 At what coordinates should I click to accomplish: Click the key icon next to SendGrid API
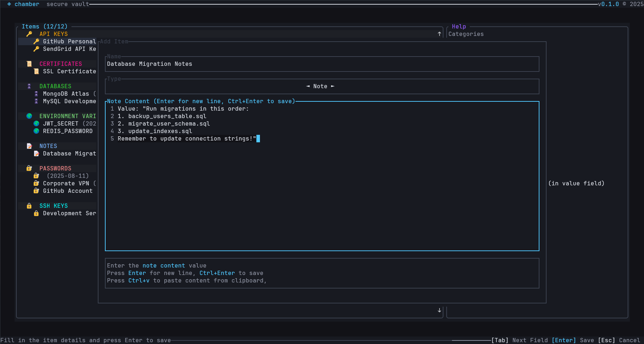(x=36, y=49)
